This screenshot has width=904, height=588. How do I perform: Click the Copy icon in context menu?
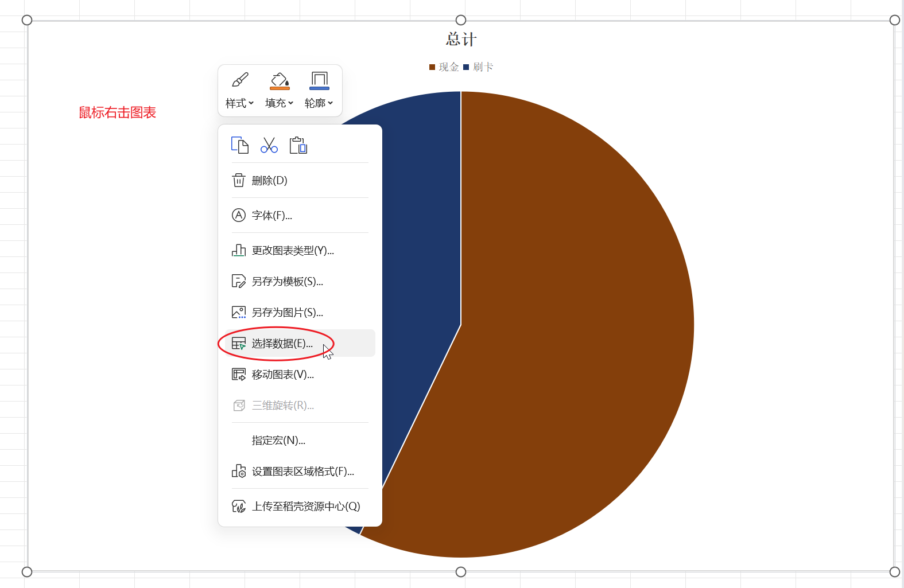pyautogui.click(x=240, y=145)
